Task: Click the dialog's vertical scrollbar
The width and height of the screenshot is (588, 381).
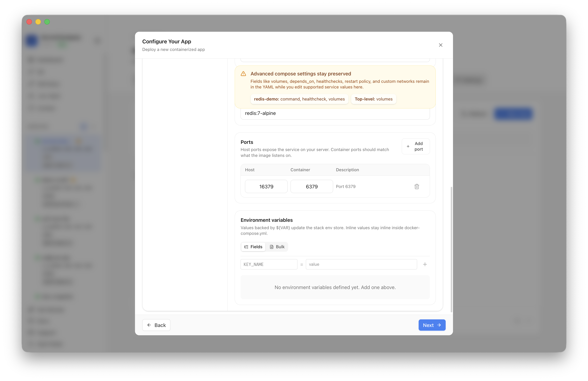Action: [451, 249]
